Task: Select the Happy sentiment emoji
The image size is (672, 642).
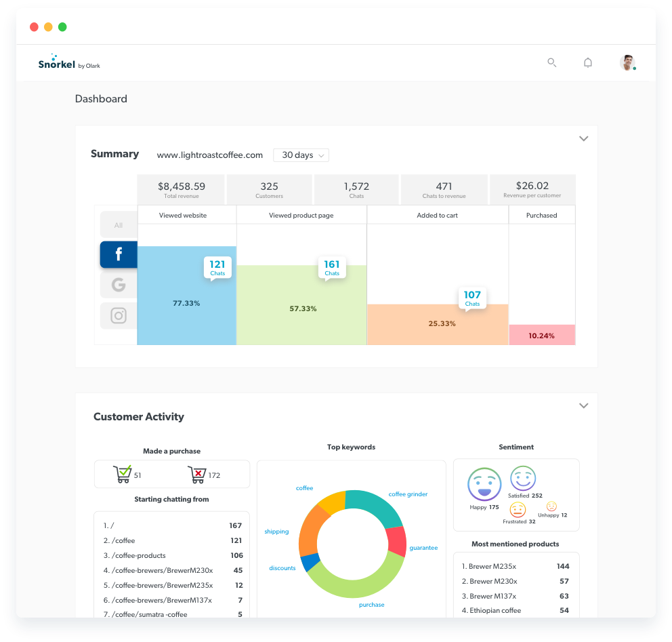Action: point(484,484)
